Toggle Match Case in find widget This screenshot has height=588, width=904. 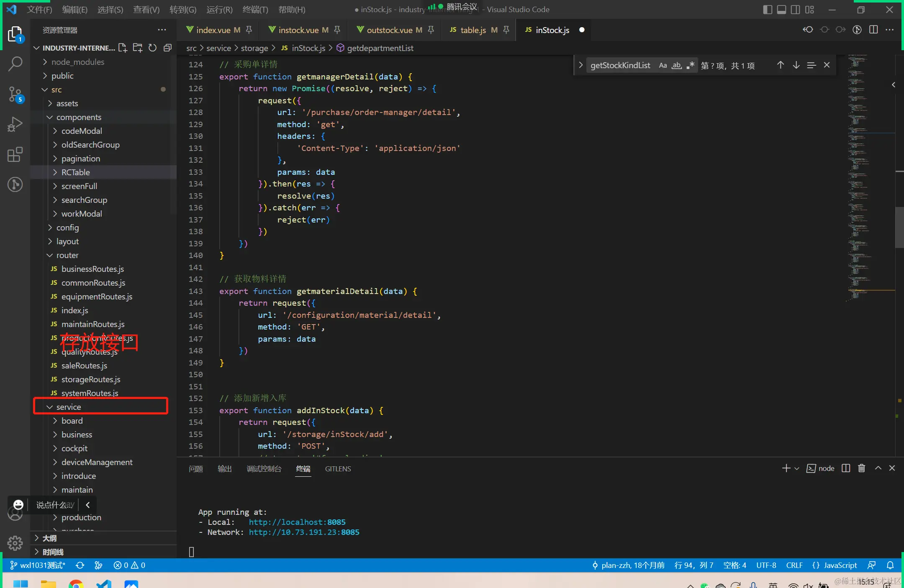pos(663,65)
